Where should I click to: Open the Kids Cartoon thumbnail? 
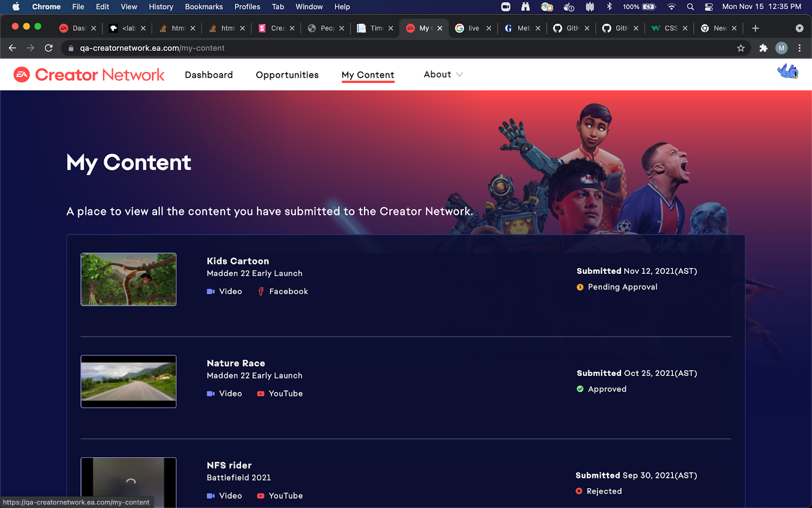pyautogui.click(x=128, y=279)
